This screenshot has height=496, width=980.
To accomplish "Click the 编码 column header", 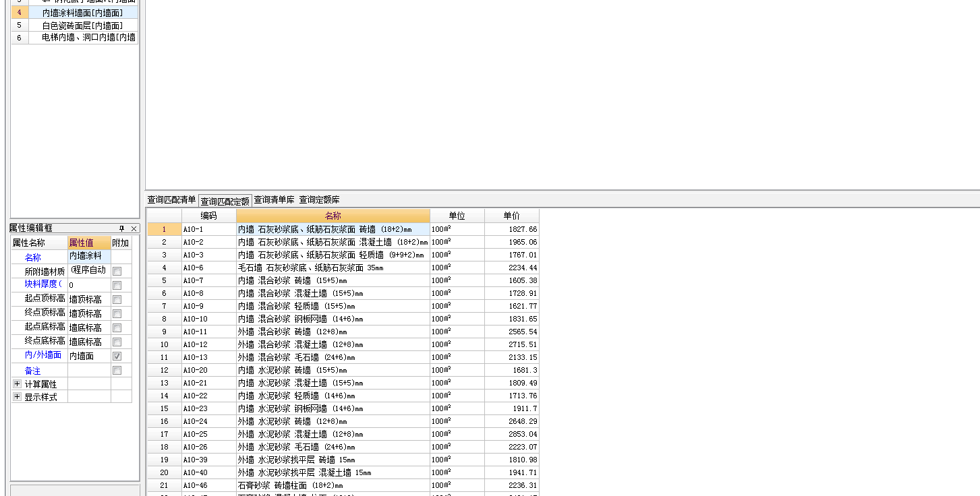I will pyautogui.click(x=209, y=216).
